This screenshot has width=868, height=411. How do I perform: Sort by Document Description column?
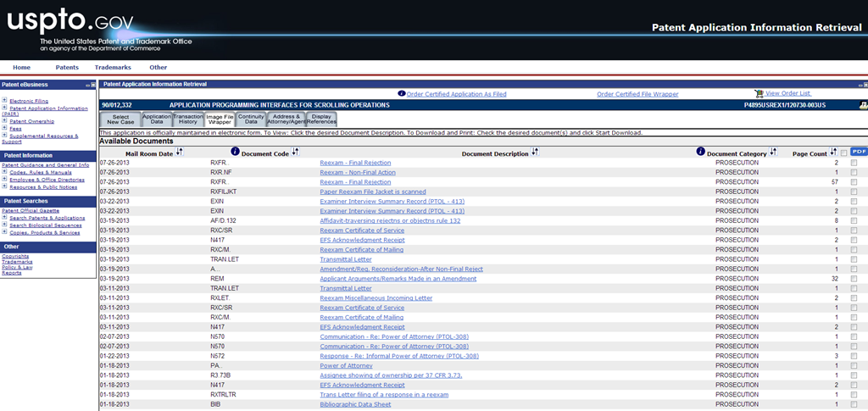tap(534, 153)
